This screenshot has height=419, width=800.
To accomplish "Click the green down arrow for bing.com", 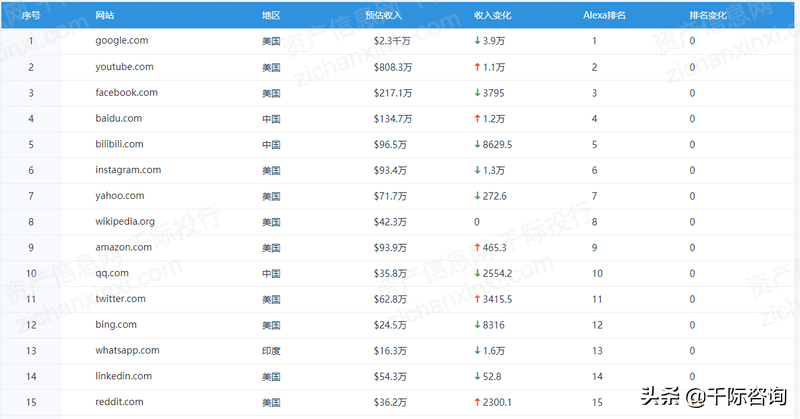I will [x=477, y=325].
